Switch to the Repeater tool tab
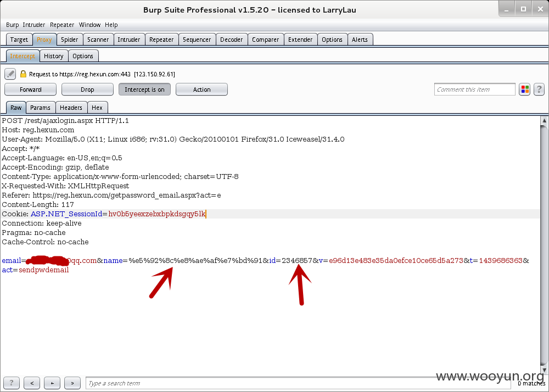Screen dimensions: 549x392 161,40
